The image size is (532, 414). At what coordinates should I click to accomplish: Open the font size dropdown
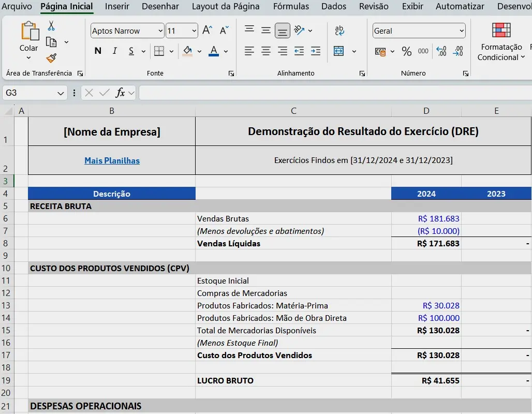(194, 31)
